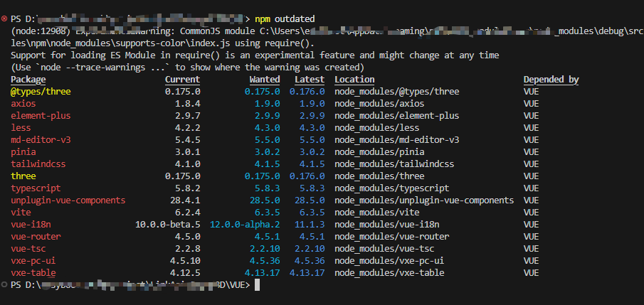Click the 'node --trace-warnings' hint line
644x305 pixels.
[x=187, y=68]
